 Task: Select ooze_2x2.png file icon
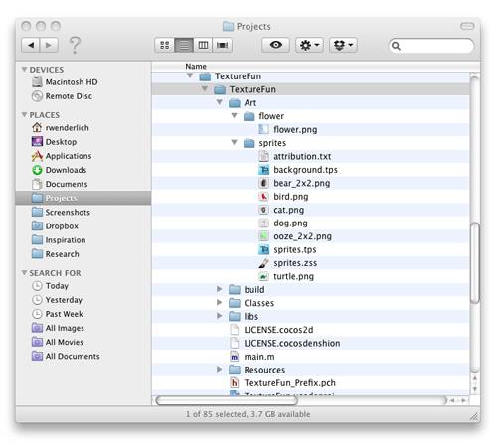[x=263, y=236]
